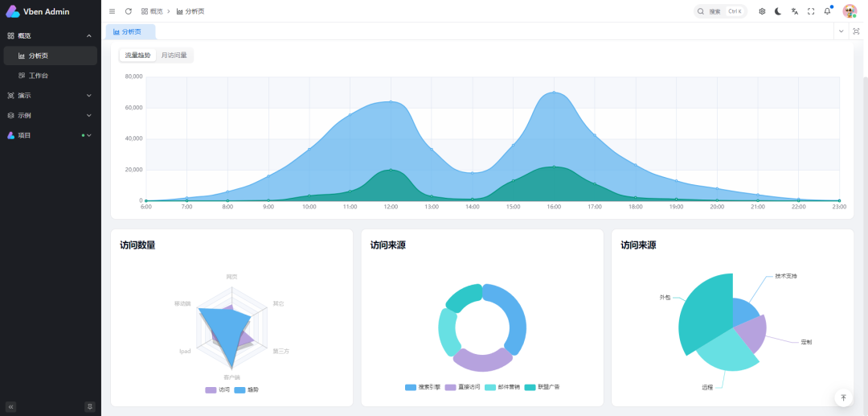Open 工作台 in the sidebar
The width and height of the screenshot is (868, 416).
(38, 76)
